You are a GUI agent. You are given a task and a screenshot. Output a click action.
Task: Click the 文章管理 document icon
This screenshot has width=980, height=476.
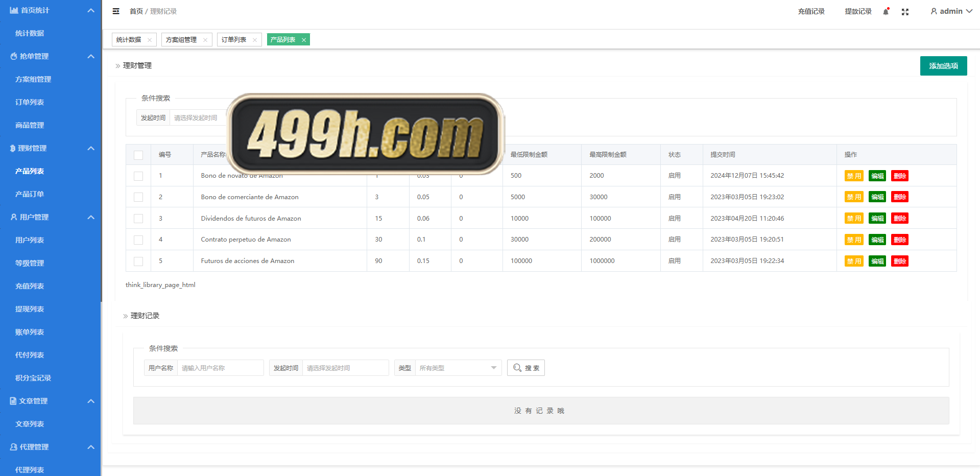[x=13, y=401]
